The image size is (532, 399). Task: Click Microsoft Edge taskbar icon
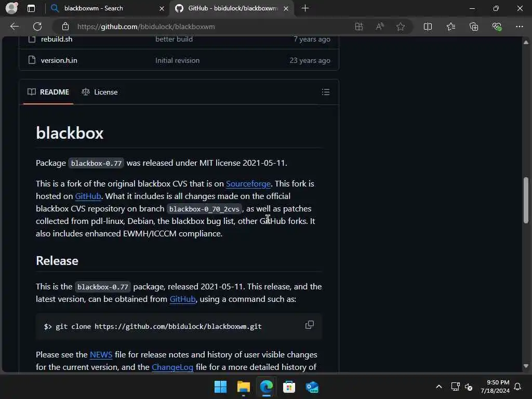coord(267,387)
